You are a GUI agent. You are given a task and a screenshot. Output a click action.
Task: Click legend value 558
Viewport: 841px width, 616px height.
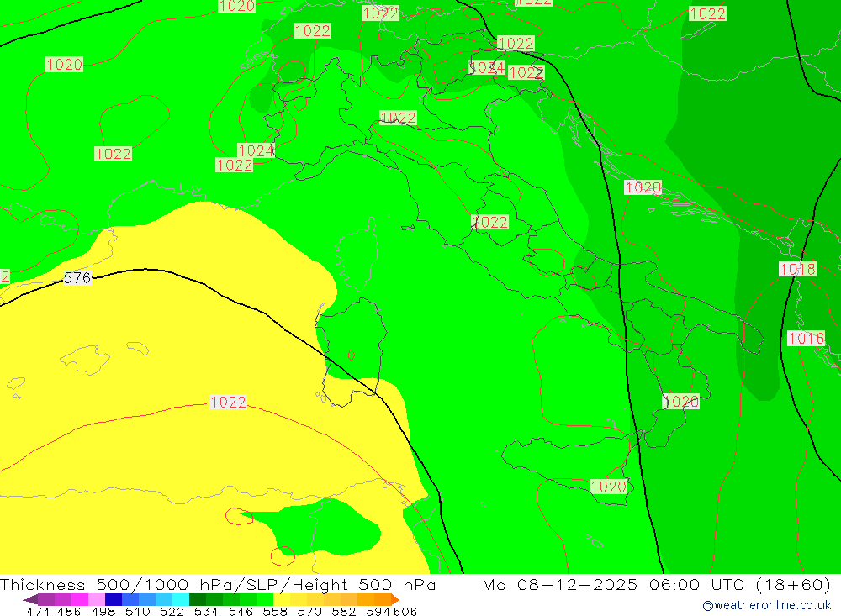tap(275, 612)
